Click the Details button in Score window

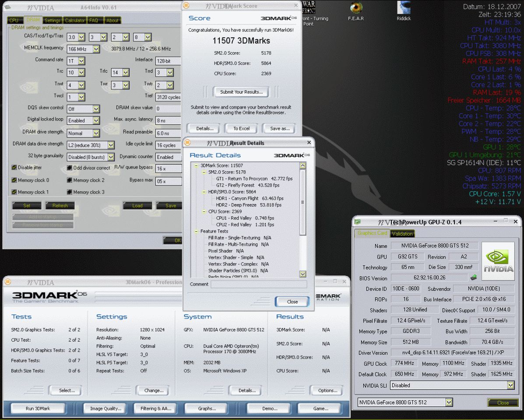204,128
